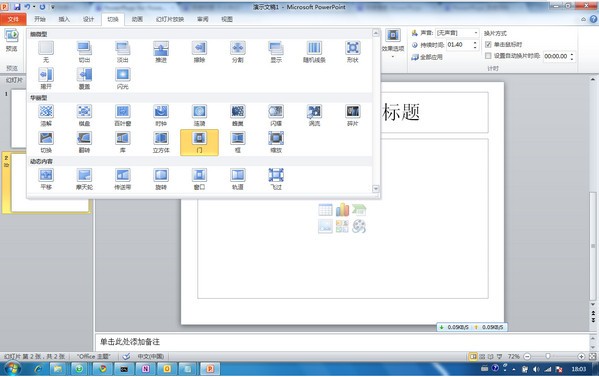Apply the 切出 transition effect
This screenshot has width=599, height=377.
point(84,52)
